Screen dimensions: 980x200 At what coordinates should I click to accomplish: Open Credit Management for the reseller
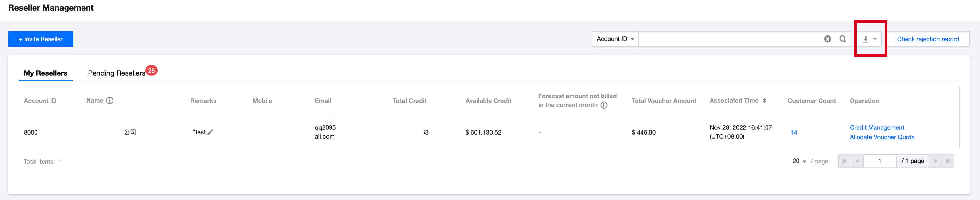(876, 127)
